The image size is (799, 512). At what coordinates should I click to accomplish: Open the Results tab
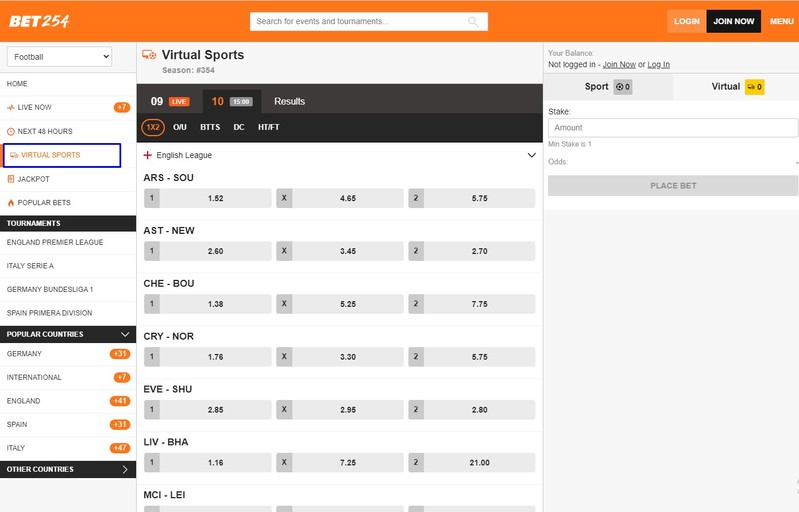tap(289, 101)
